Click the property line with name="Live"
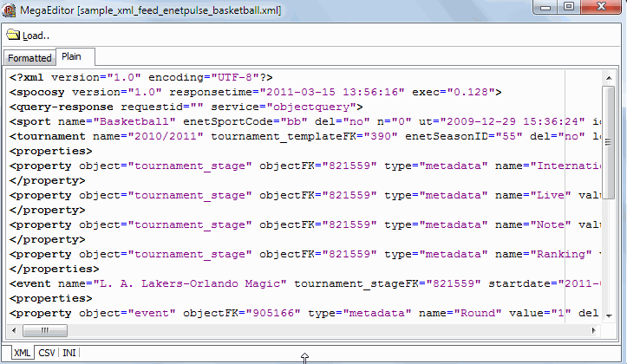The image size is (627, 364). coord(304,195)
